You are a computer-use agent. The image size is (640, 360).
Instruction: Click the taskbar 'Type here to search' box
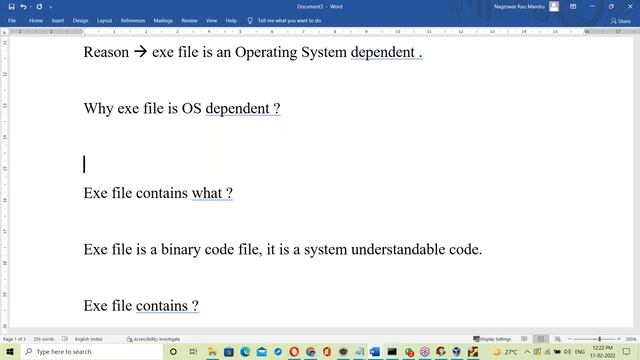92,352
